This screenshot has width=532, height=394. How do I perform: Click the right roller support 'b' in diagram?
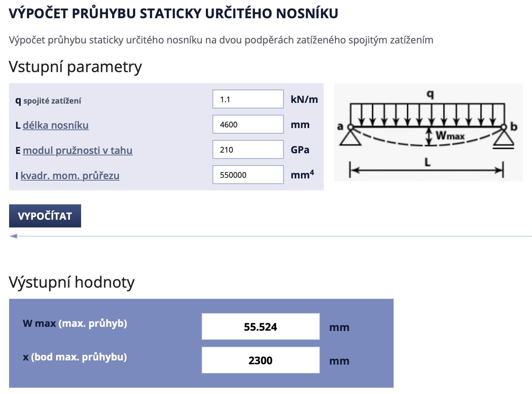pos(504,138)
